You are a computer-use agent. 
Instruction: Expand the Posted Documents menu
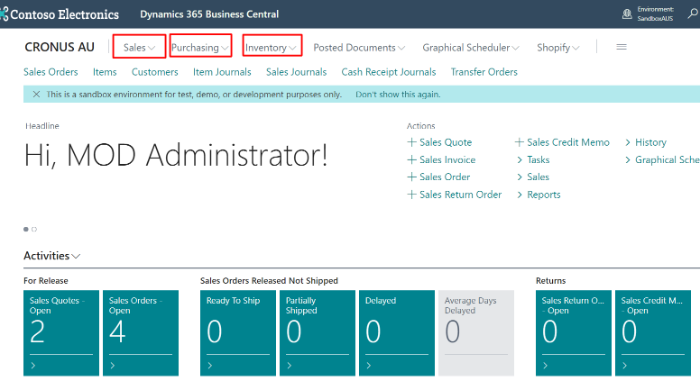coord(359,47)
